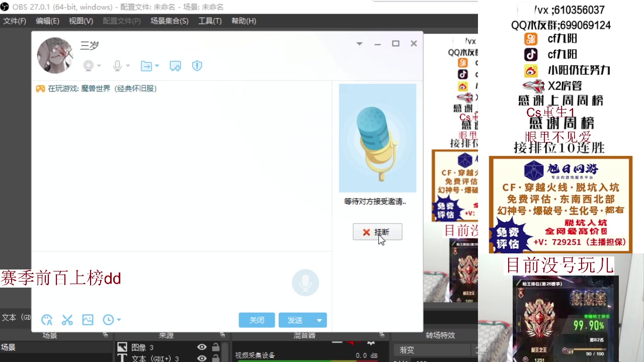The height and width of the screenshot is (362, 644).
Task: Pop out the 来源 dock panel icon
Action: tap(222, 335)
